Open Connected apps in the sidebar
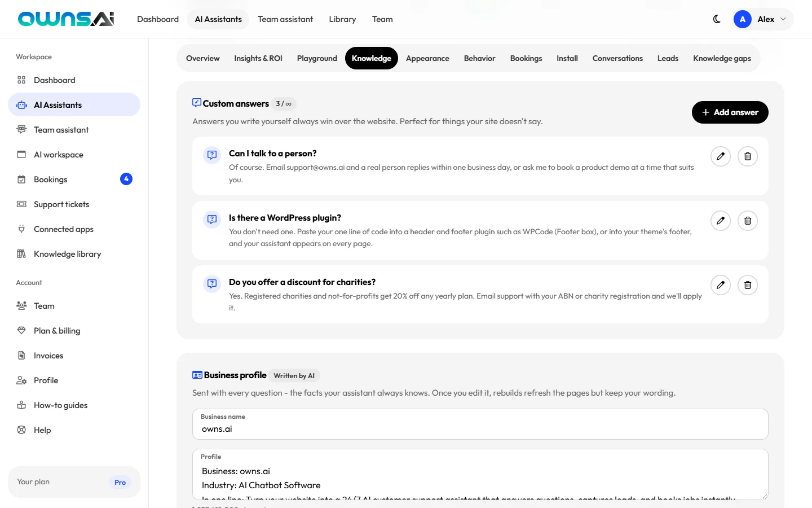 tap(74, 229)
